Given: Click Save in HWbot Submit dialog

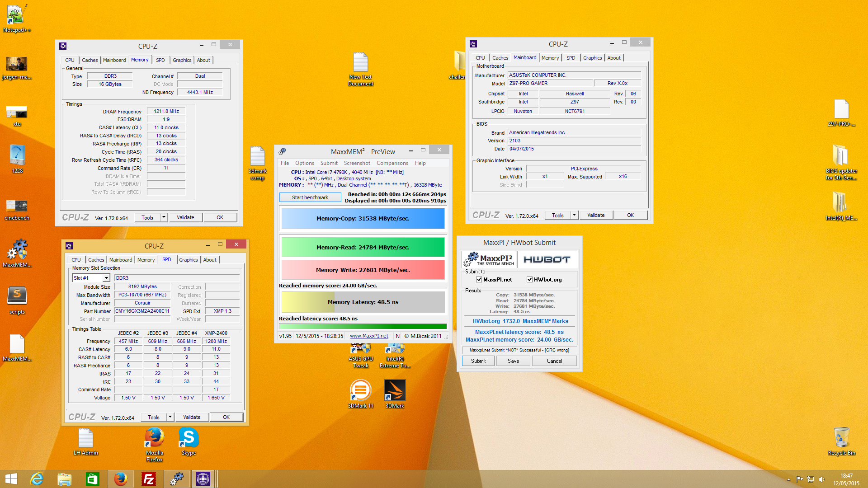Looking at the screenshot, I should [x=514, y=361].
